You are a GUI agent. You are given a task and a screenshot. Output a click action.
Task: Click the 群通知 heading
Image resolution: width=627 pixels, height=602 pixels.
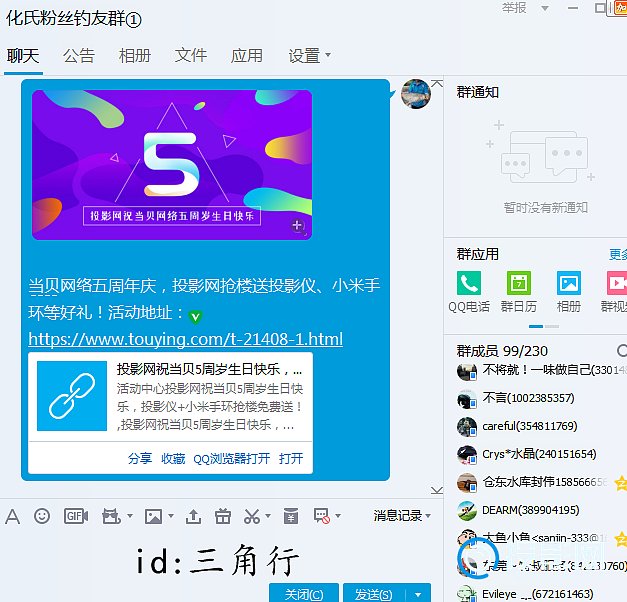click(x=477, y=92)
